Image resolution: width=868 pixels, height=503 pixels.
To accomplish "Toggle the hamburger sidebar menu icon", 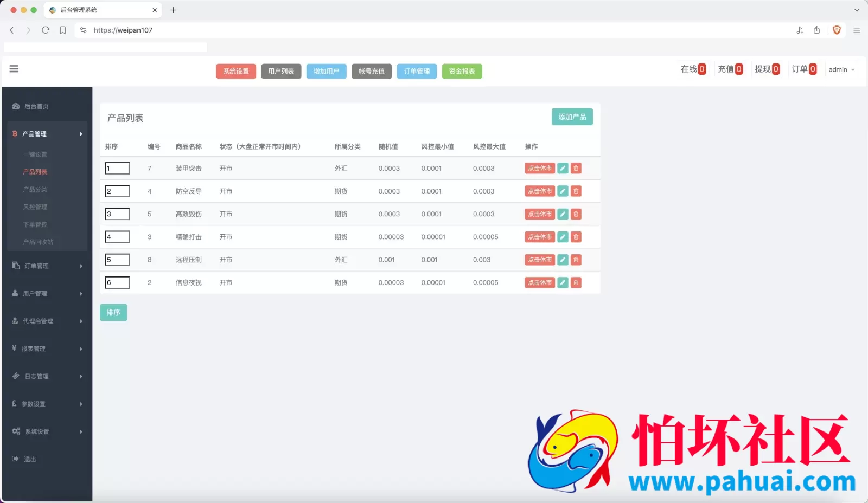I will click(14, 69).
